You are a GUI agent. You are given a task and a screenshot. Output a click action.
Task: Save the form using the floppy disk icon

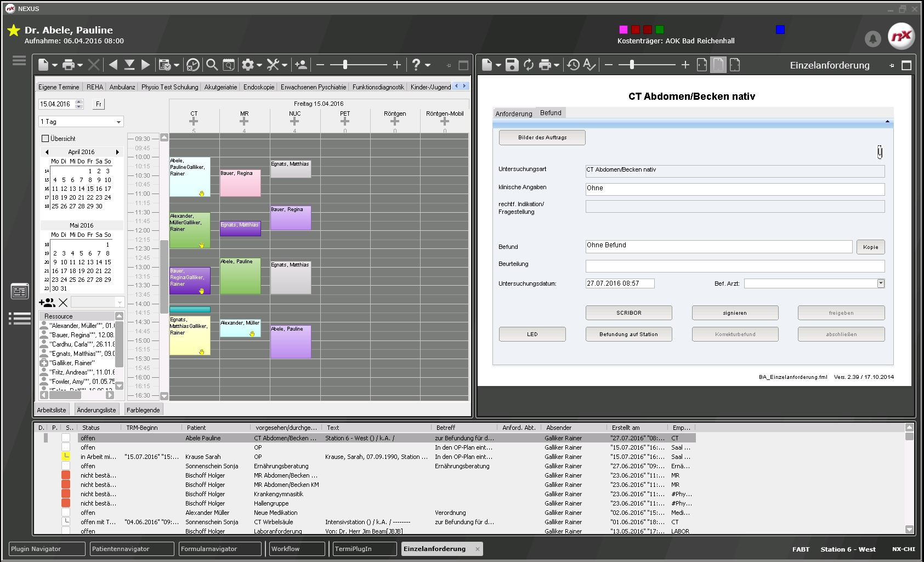[512, 65]
